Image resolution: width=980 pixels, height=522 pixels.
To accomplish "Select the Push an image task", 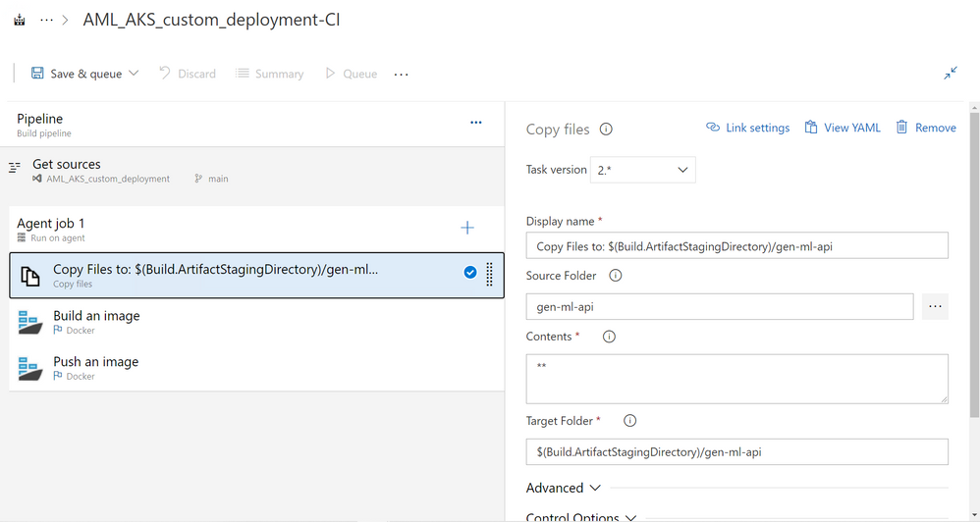I will coord(257,368).
